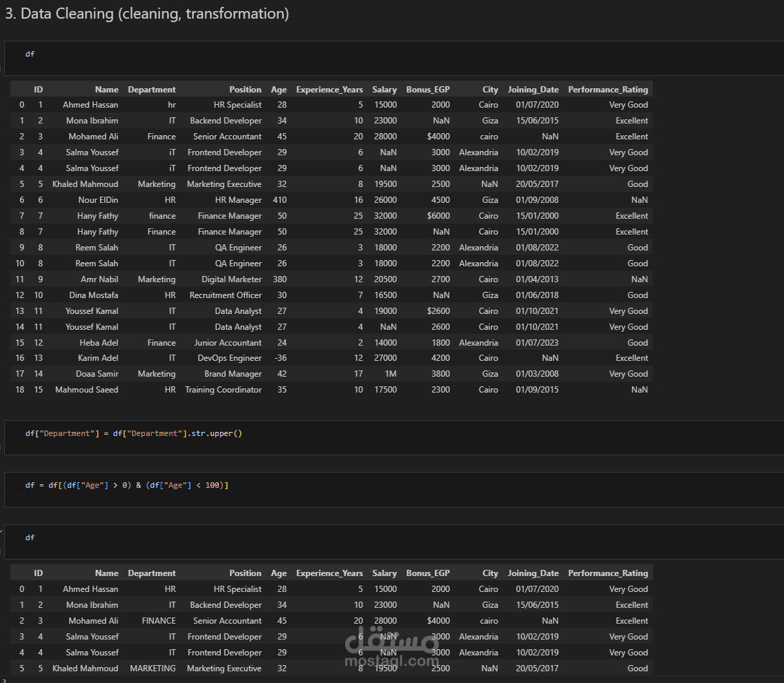
Task: Select the df code cell below the Age filter
Action: click(x=394, y=542)
